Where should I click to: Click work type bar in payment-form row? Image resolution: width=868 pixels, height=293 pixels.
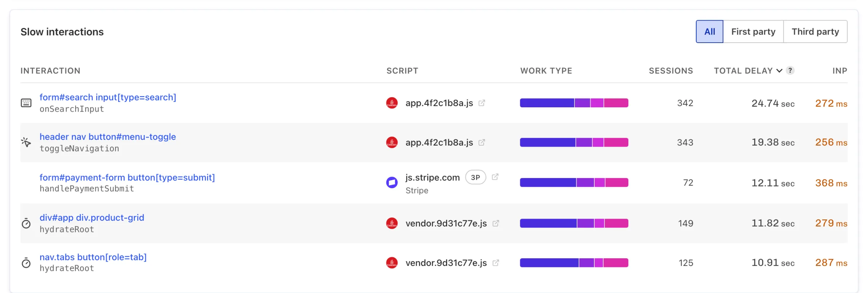point(574,182)
